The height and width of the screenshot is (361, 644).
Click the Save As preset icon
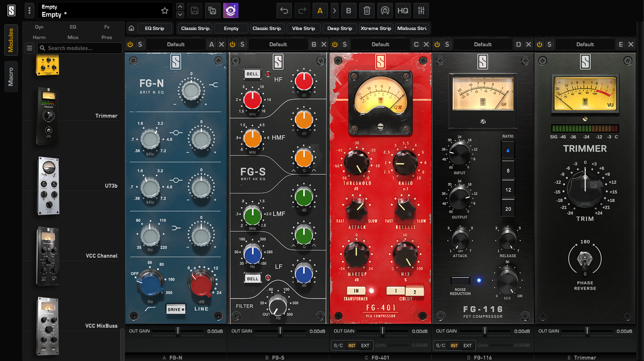(212, 10)
